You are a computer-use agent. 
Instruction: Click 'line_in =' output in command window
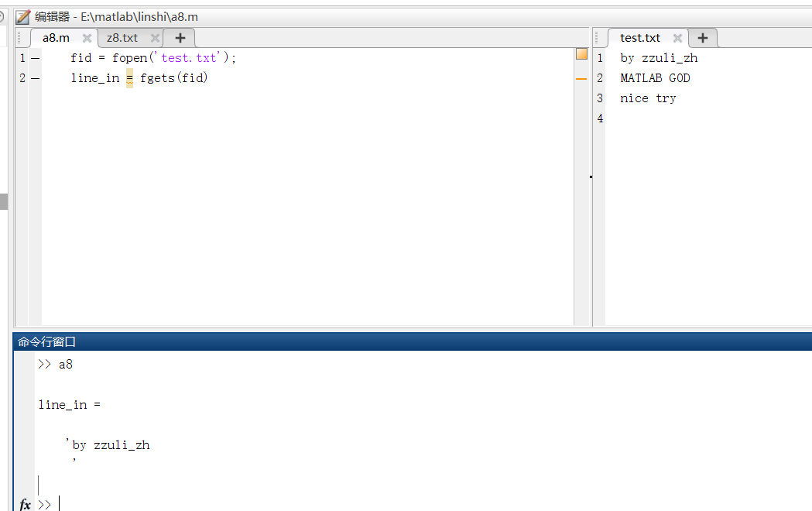point(70,405)
